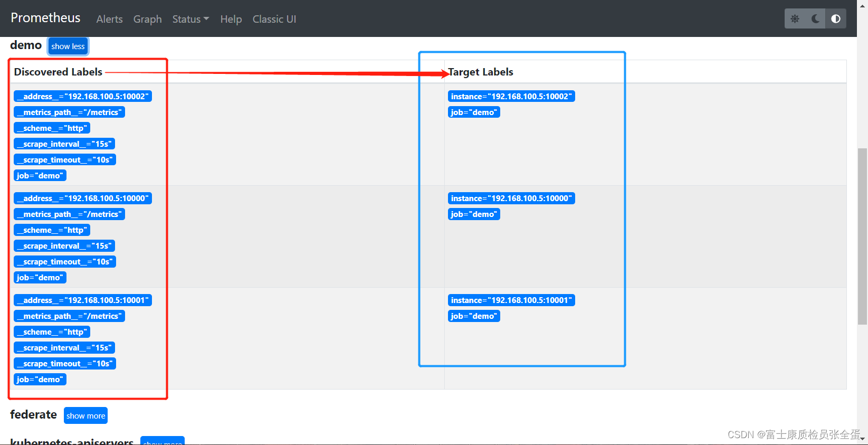Click __address__ label for 192.168.100.5:10001

coord(83,300)
